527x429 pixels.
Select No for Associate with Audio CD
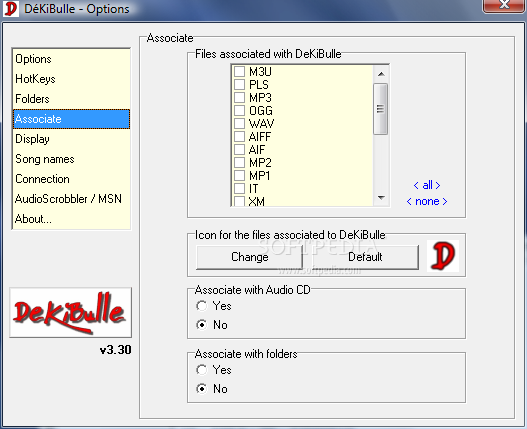(202, 325)
